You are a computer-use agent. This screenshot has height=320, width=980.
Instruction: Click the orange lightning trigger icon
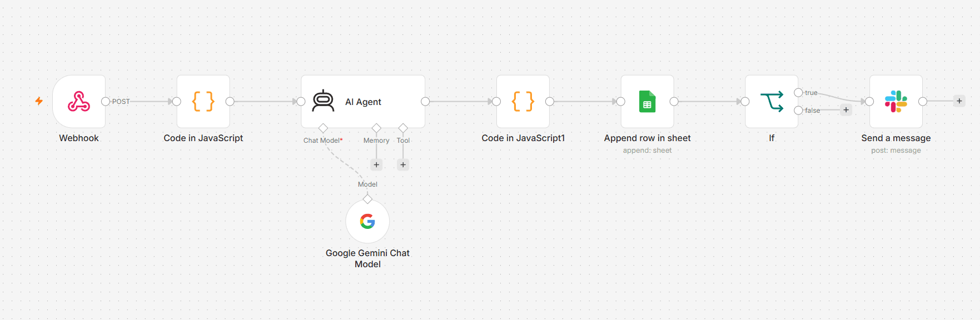point(39,101)
